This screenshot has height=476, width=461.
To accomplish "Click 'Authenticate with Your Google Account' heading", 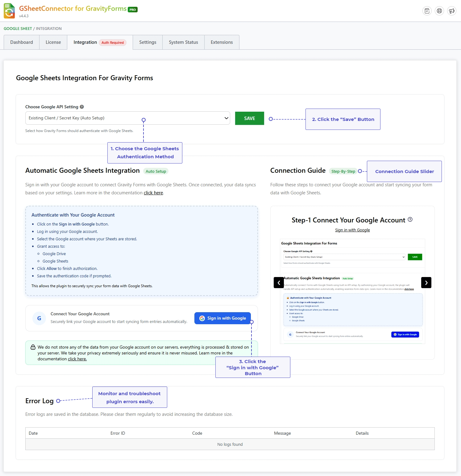I will pos(73,215).
